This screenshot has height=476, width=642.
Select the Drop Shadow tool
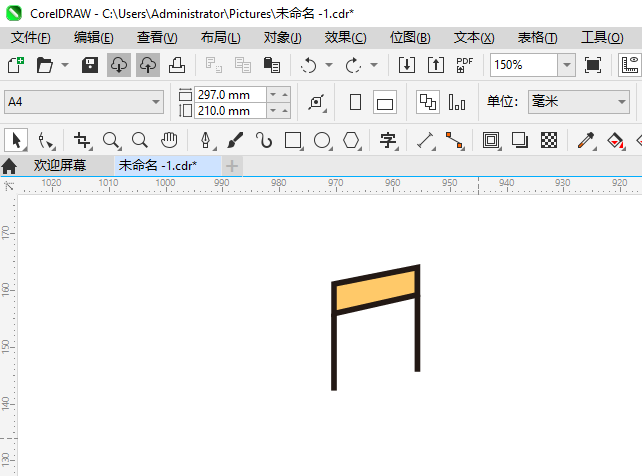coord(520,140)
